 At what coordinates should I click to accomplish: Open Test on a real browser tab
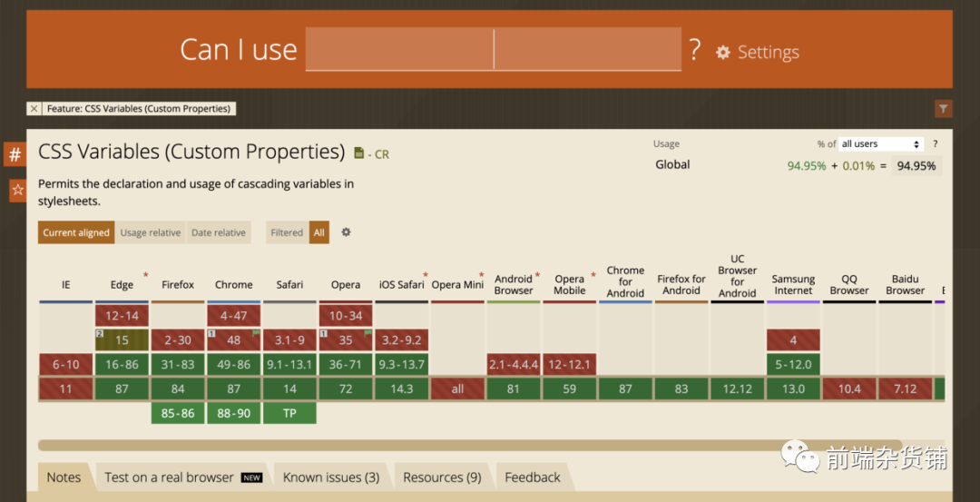coord(183,477)
